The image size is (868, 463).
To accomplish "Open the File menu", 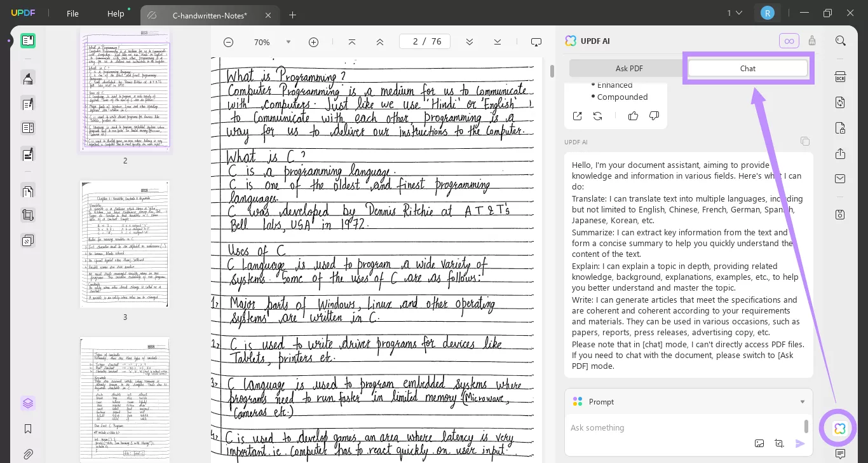I will 72,13.
